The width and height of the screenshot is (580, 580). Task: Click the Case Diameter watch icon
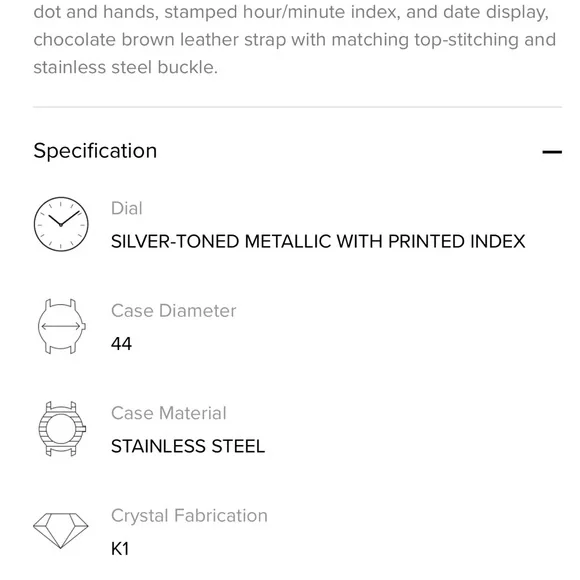point(61,326)
